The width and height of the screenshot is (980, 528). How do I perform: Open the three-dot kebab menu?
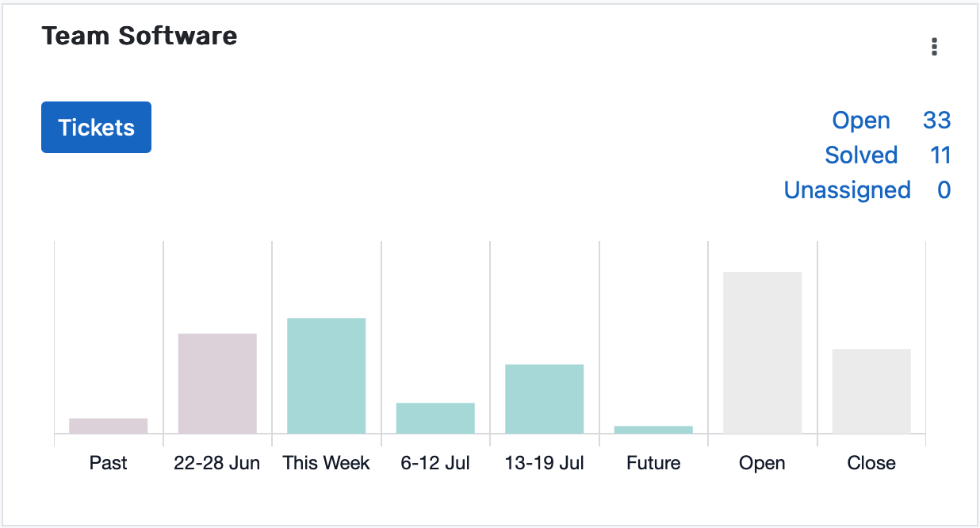click(x=935, y=48)
